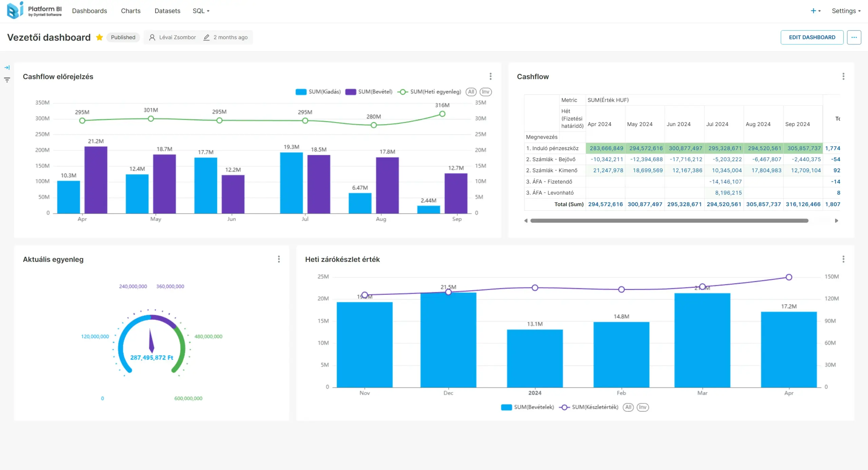Viewport: 868px width, 470px height.
Task: Toggle the favorite star next to dashboard title
Action: 99,37
